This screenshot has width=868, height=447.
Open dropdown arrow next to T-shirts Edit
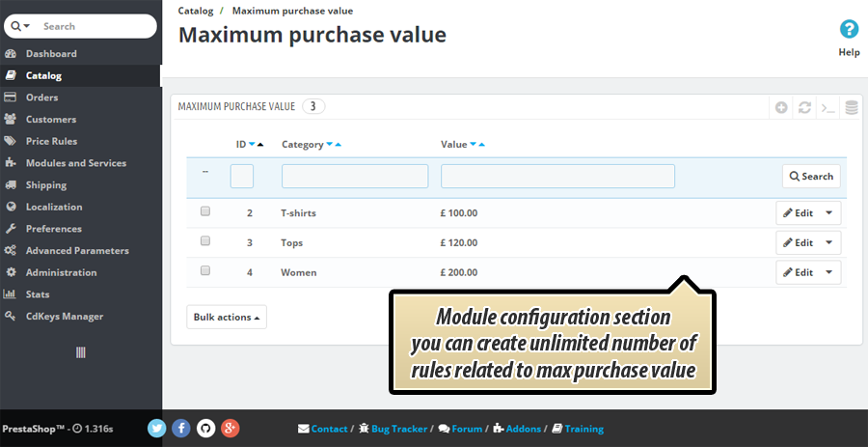828,212
